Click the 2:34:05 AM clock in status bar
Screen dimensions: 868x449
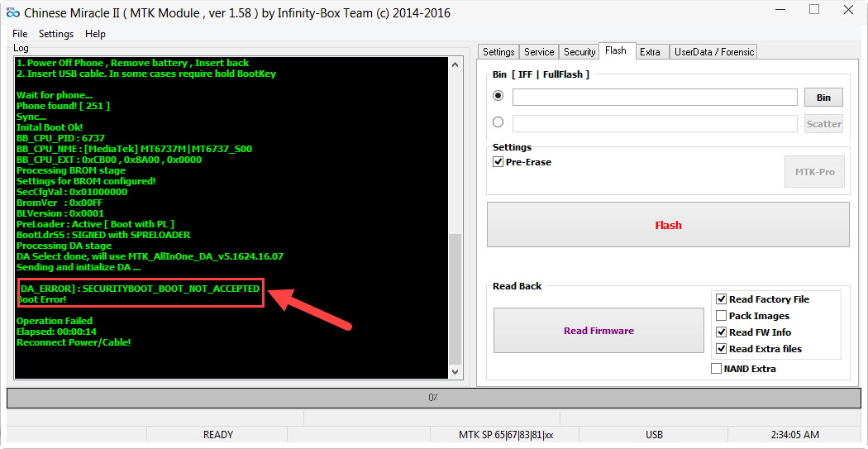tap(795, 435)
